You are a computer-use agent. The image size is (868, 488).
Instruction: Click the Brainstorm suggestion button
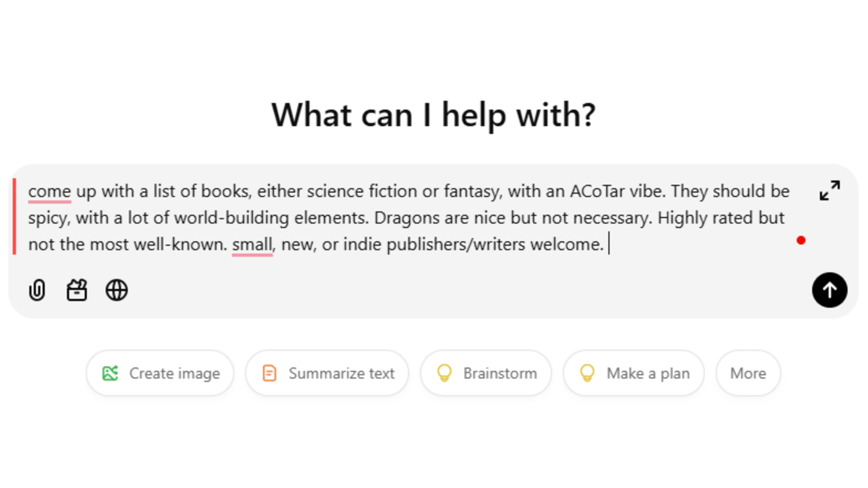pyautogui.click(x=486, y=373)
